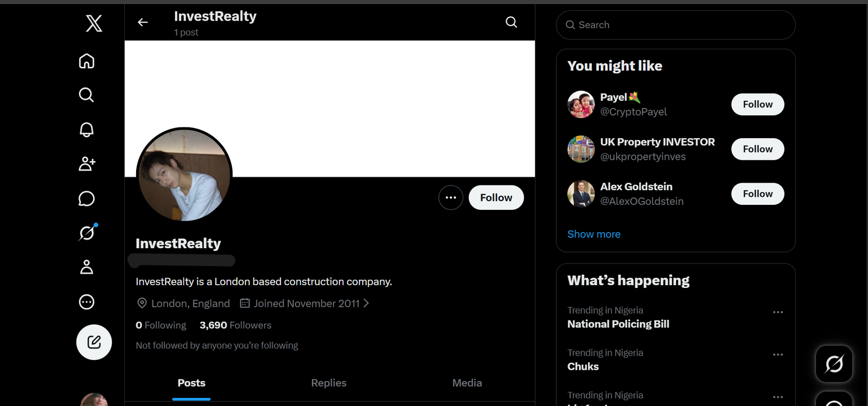
Task: Open Grok icon in the sidebar
Action: pyautogui.click(x=87, y=233)
